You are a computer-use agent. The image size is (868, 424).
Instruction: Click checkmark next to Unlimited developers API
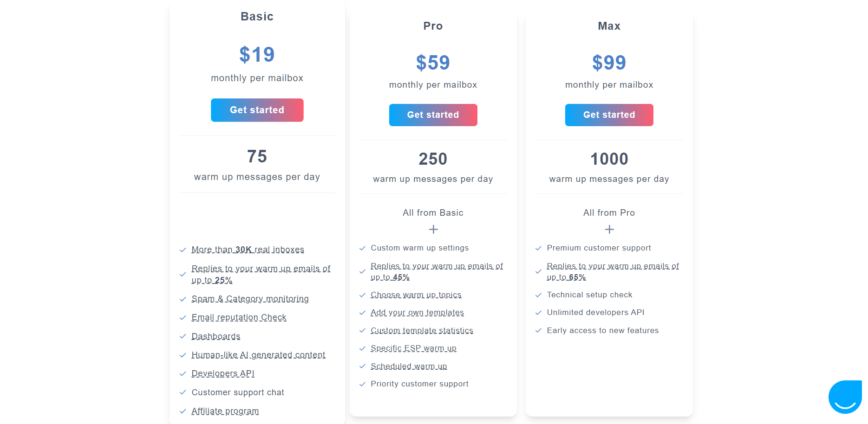[x=538, y=313]
